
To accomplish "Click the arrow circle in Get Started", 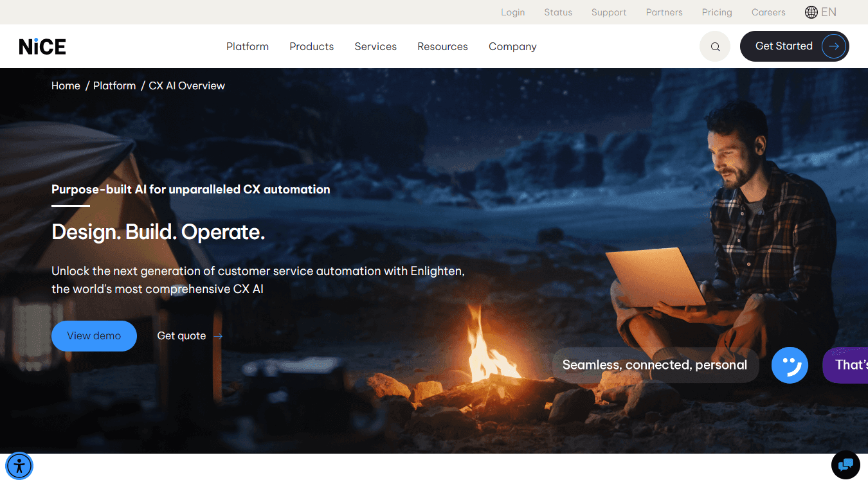I will point(833,46).
